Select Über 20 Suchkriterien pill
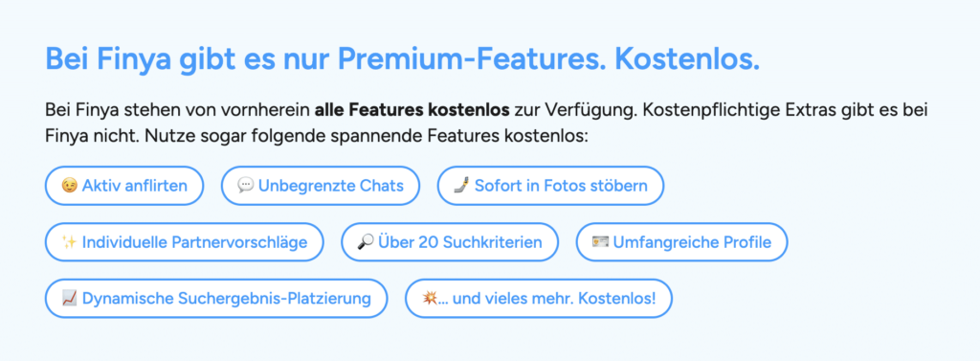The image size is (980, 361). (450, 242)
